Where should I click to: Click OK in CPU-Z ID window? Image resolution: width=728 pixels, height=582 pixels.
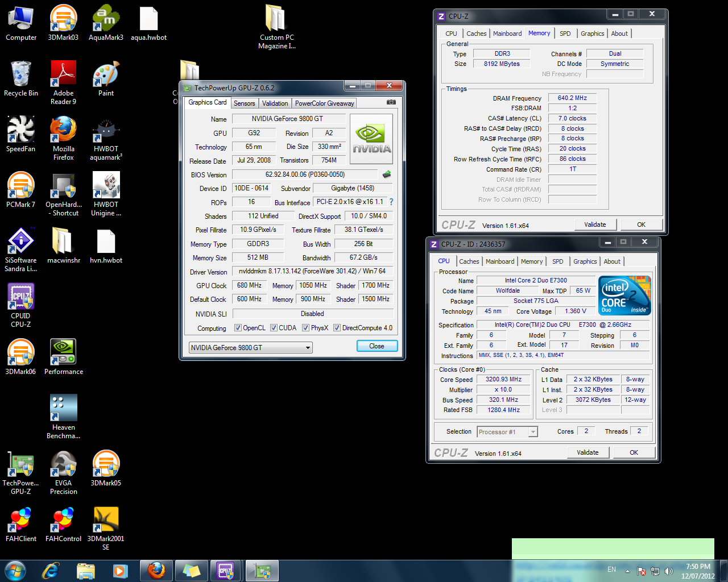634,452
